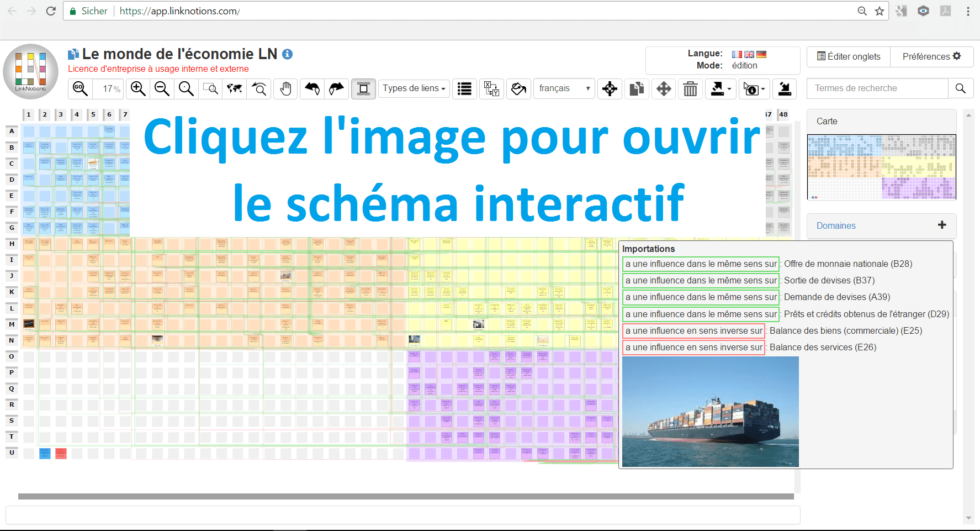Select the four-arrow move tool
Viewport: 980px width, 531px height.
pos(664,88)
